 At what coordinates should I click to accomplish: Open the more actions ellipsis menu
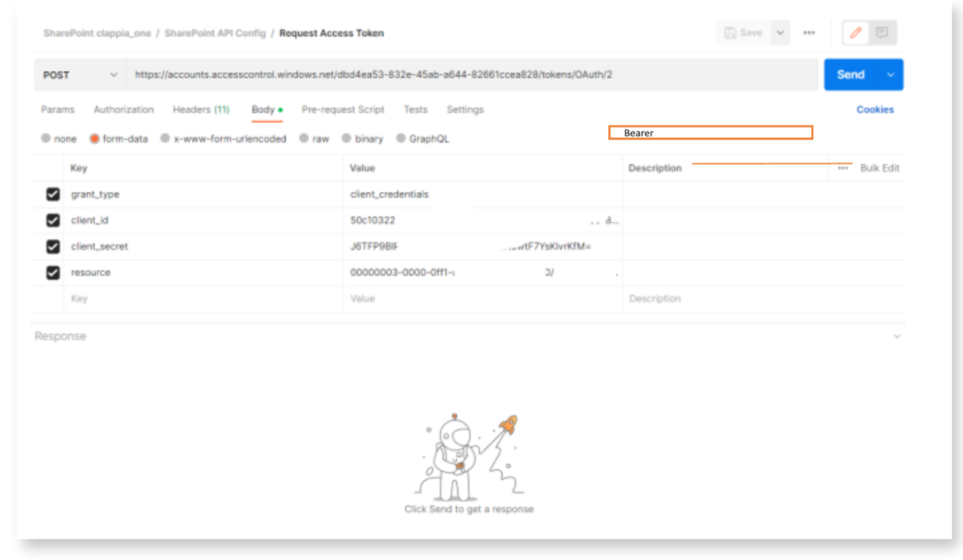[x=810, y=33]
